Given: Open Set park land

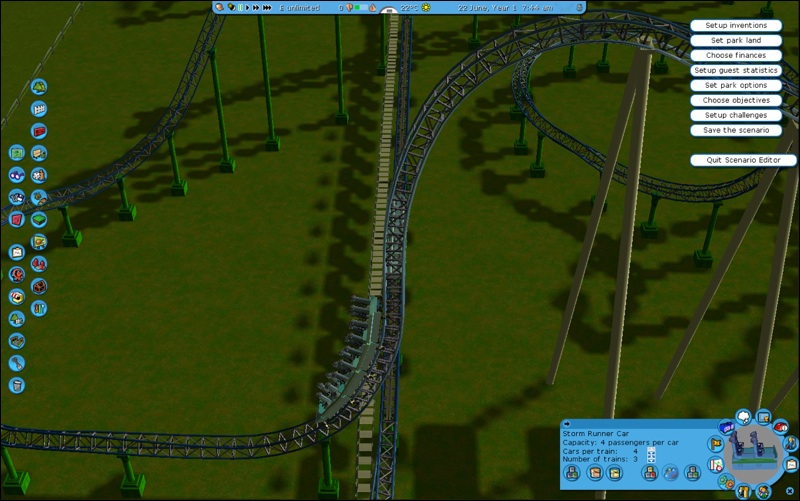Looking at the screenshot, I should pos(736,40).
